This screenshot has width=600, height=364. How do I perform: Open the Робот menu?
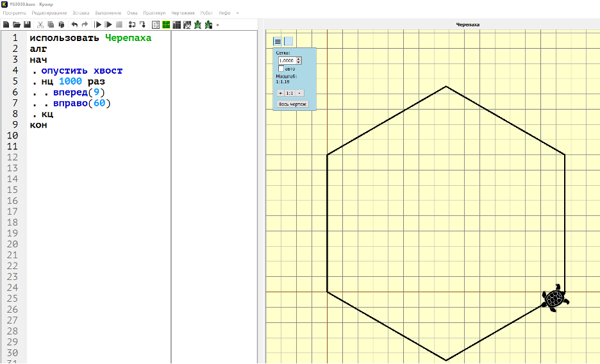206,13
